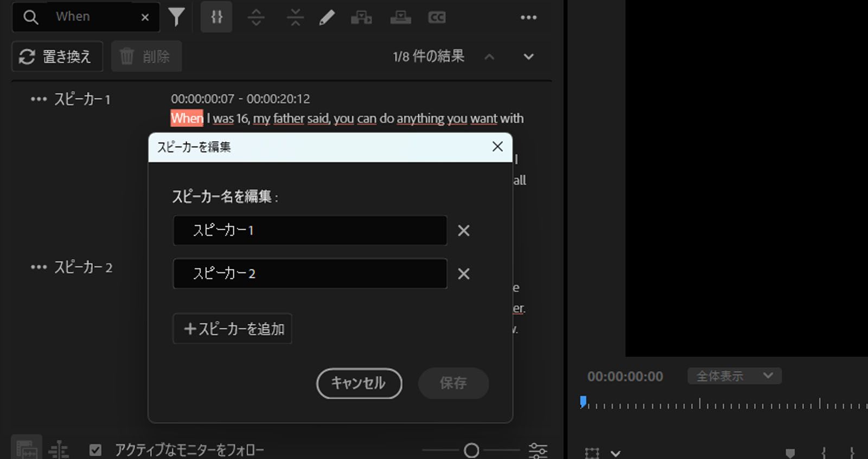Screen dimensions: 868x459
Task: Click the 削除 delete button
Action: point(146,56)
